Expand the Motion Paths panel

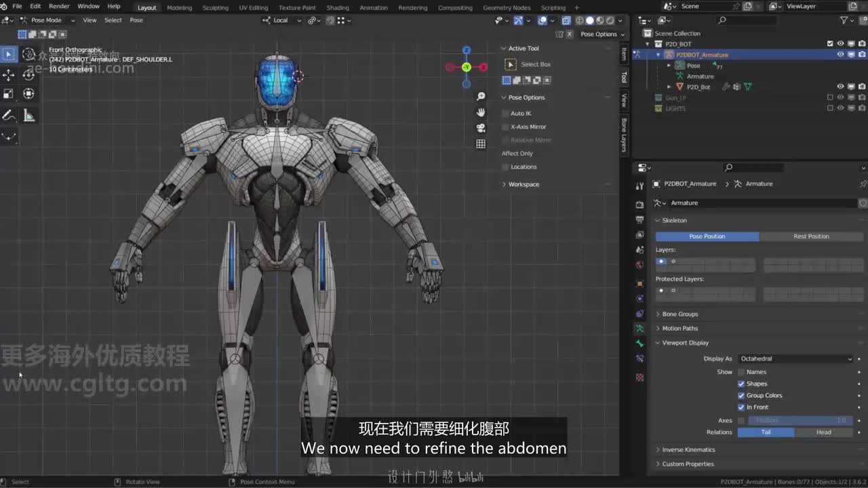point(679,328)
